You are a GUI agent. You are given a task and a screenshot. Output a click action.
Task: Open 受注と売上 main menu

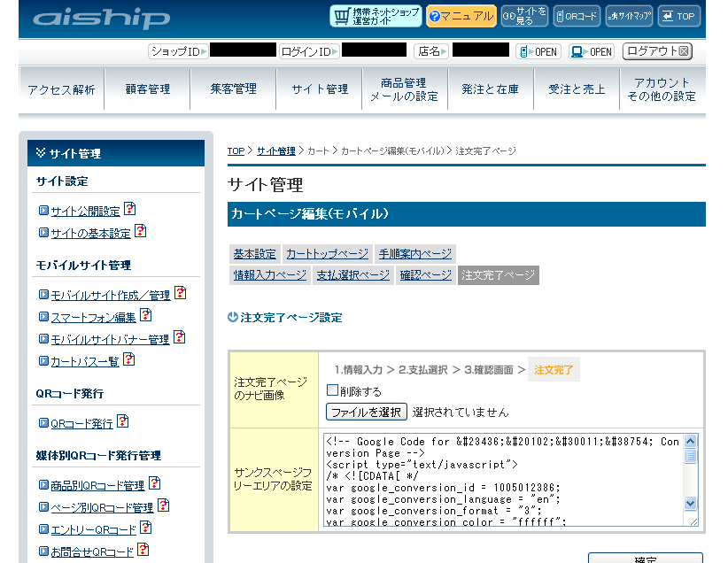point(577,89)
